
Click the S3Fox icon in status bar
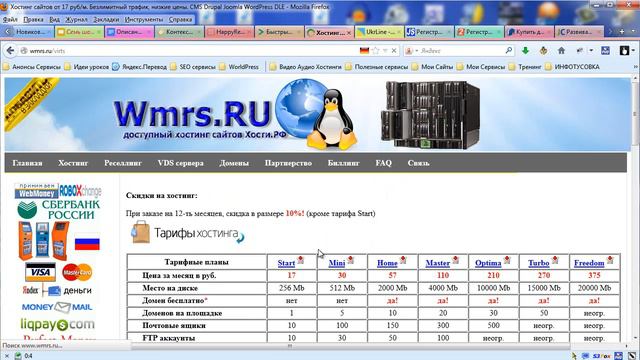(602, 356)
